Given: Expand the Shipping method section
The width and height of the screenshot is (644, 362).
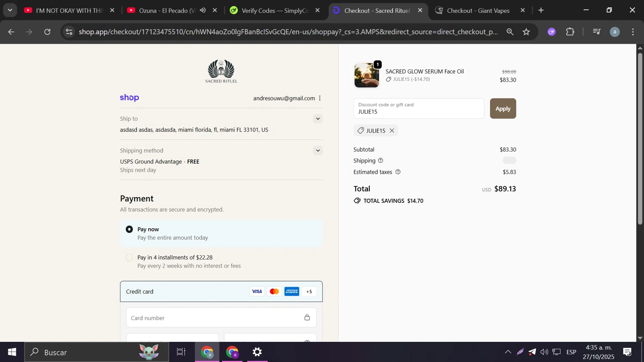Looking at the screenshot, I should pyautogui.click(x=318, y=151).
